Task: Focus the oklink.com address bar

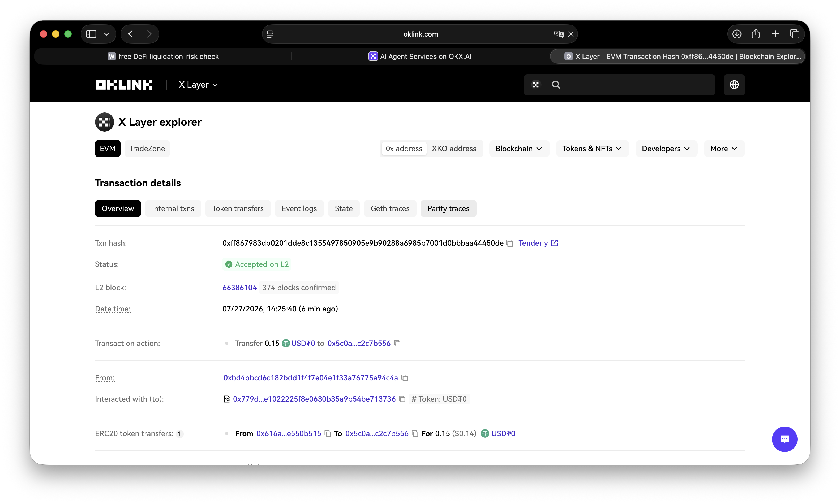Action: [420, 34]
